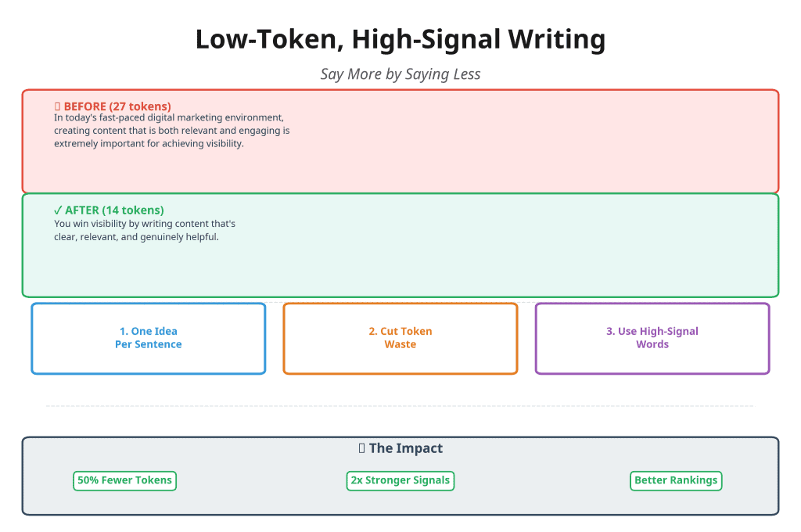This screenshot has height=532, width=801.
Task: Open the "1. One Idea Per Sentence" card
Action: pos(149,338)
